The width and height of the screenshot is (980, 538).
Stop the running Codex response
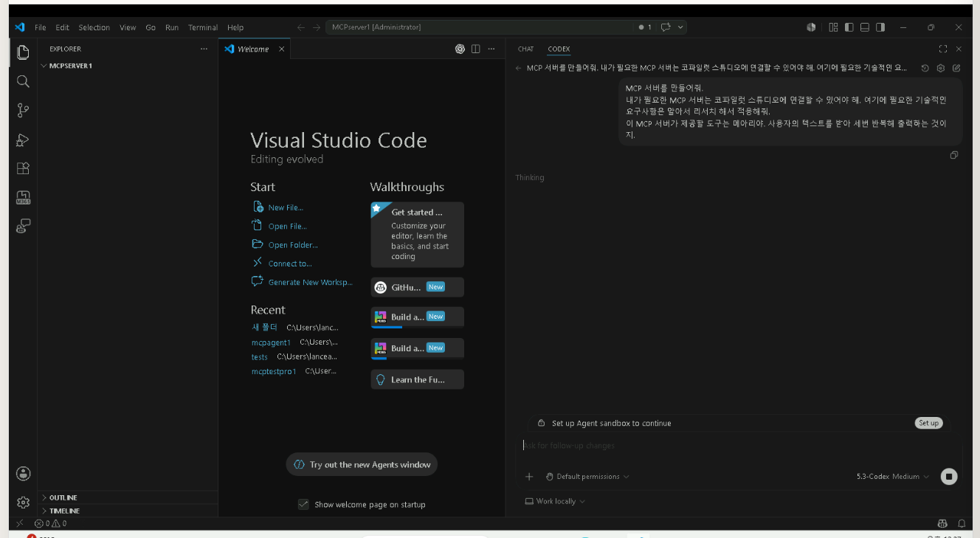949,477
